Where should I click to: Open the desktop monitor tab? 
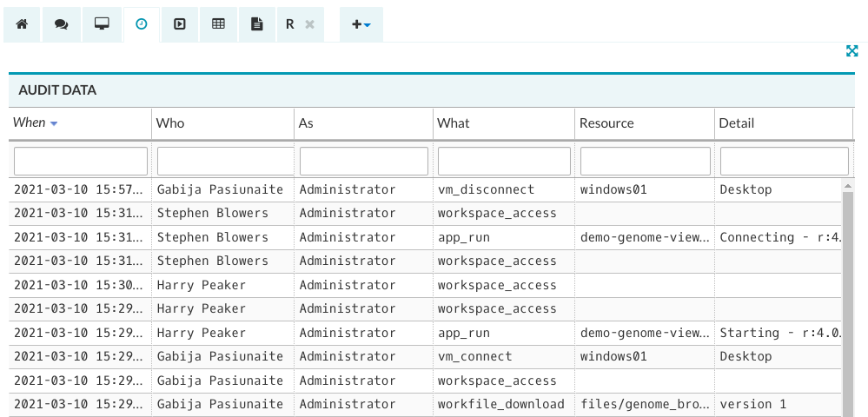[x=102, y=24]
